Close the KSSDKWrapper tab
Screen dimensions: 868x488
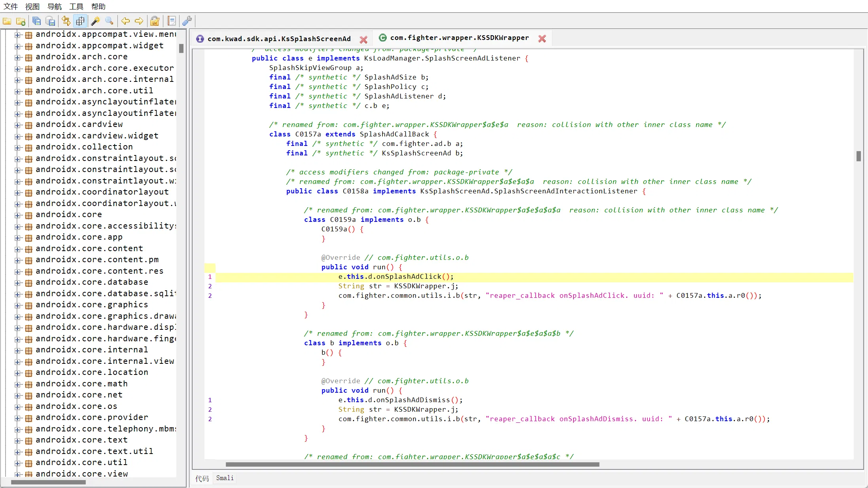click(x=542, y=38)
